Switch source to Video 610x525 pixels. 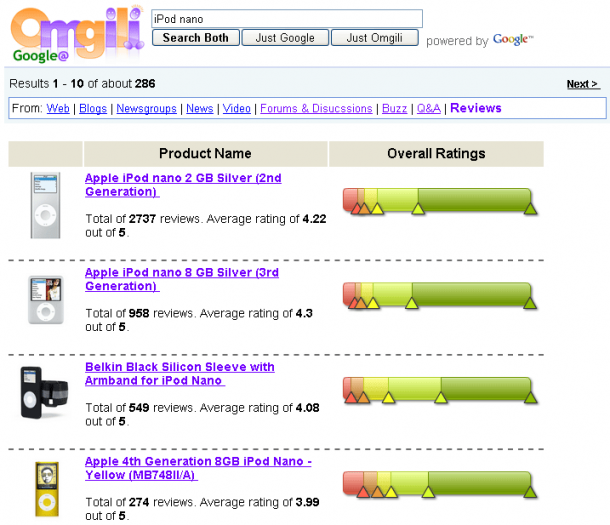[x=237, y=108]
